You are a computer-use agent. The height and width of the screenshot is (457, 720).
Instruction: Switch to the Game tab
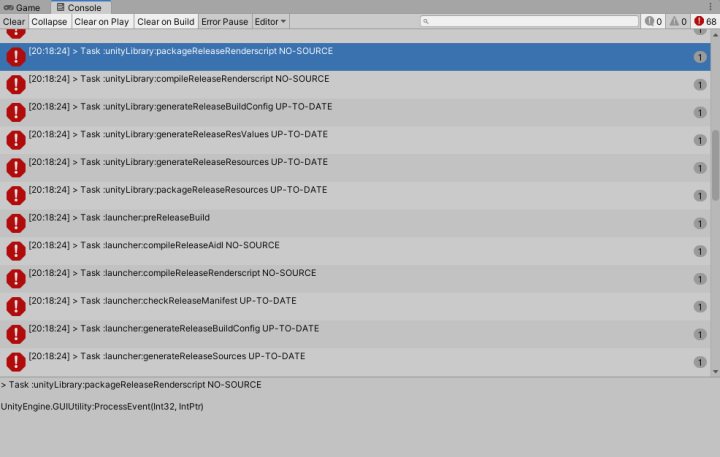[22, 7]
